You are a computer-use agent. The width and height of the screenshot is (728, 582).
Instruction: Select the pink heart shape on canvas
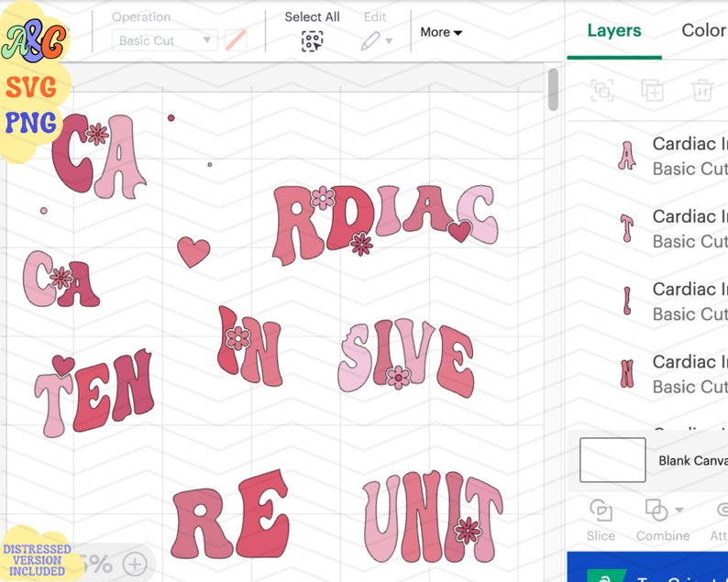click(193, 252)
